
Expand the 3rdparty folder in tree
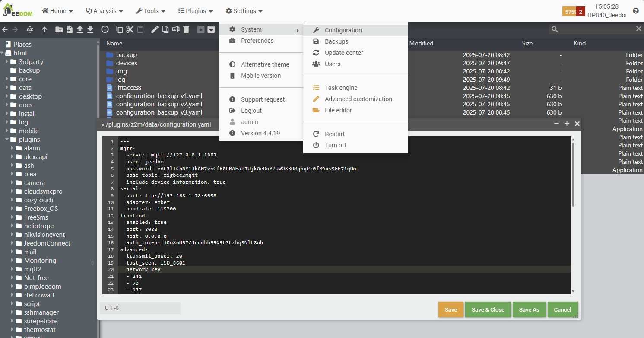(x=7, y=62)
